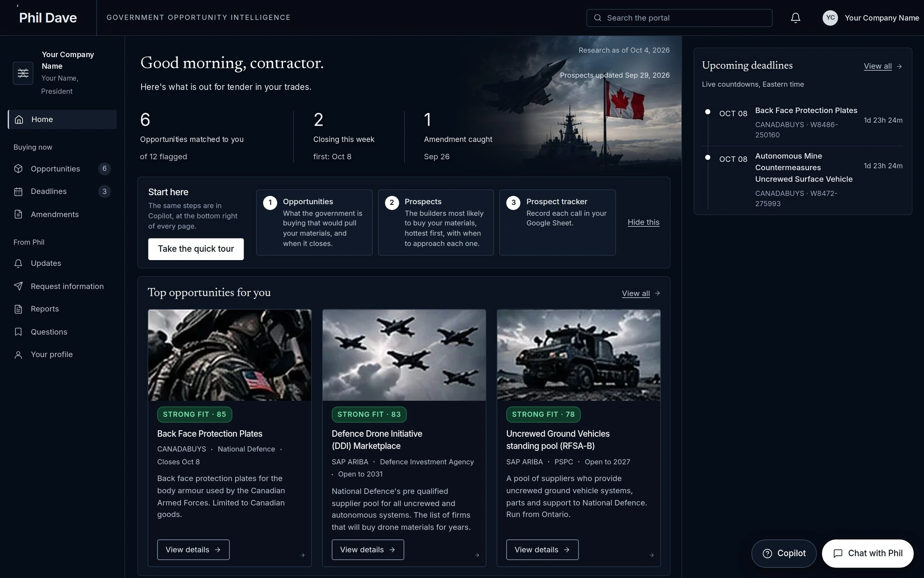Start a Chat with Phil
Viewport: 924px width, 578px height.
[867, 553]
